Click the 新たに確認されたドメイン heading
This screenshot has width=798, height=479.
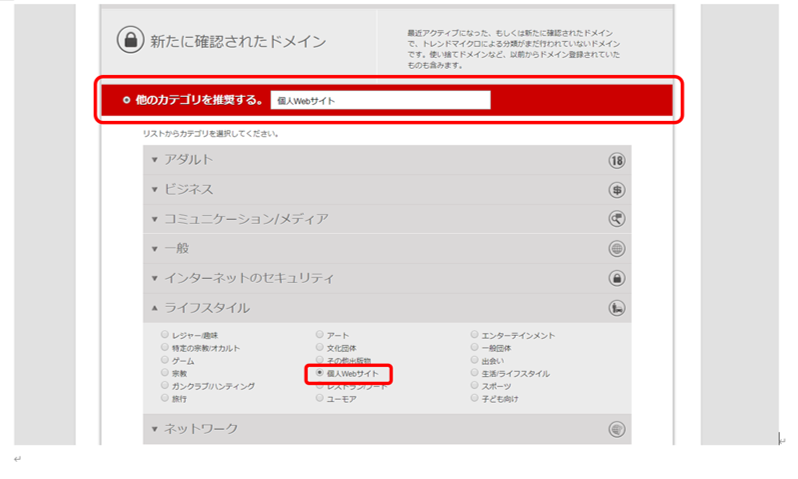[x=238, y=41]
